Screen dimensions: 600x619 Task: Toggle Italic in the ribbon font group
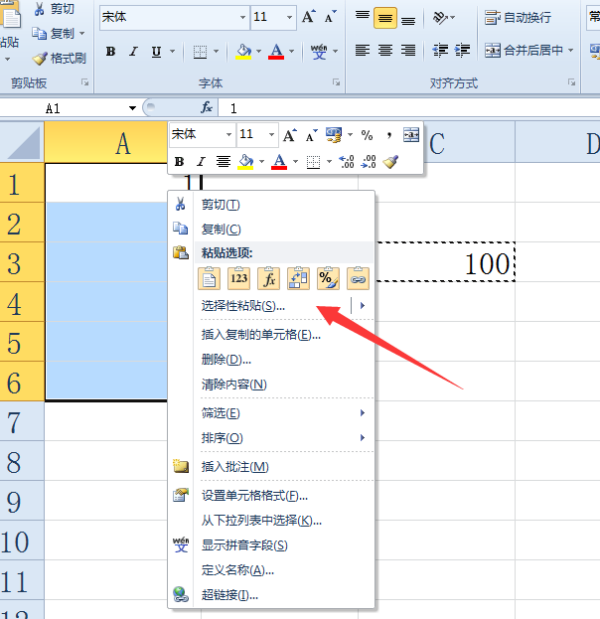[134, 51]
